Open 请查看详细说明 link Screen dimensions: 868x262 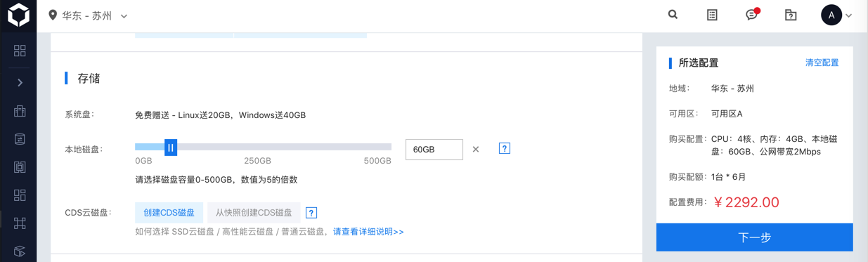(x=368, y=232)
